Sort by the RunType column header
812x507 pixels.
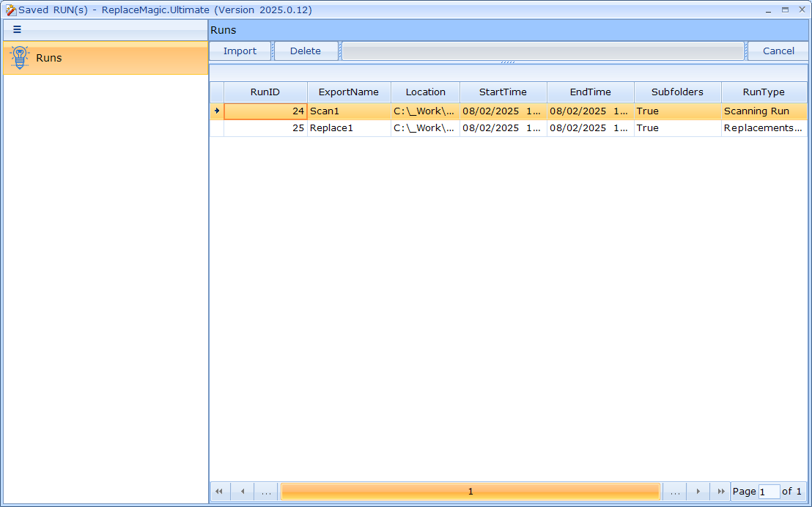tap(764, 92)
